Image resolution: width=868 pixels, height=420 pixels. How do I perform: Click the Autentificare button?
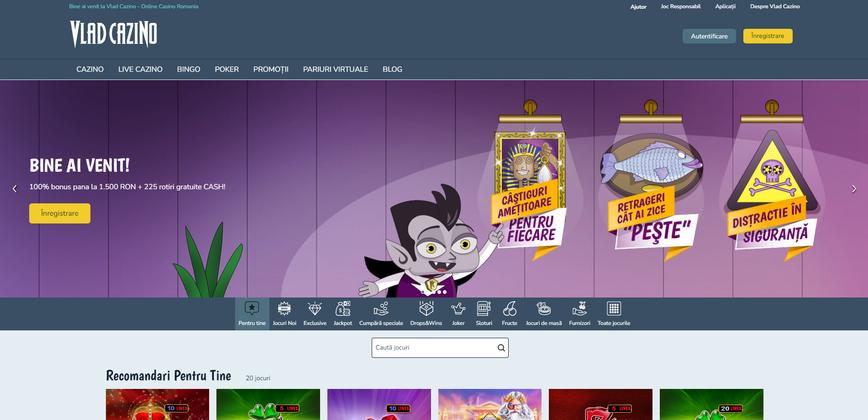[709, 36]
